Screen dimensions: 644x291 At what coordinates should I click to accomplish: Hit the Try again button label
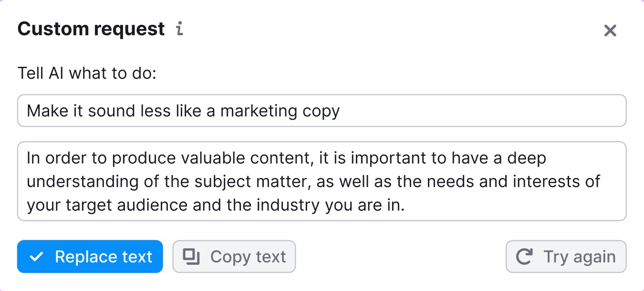pyautogui.click(x=579, y=257)
